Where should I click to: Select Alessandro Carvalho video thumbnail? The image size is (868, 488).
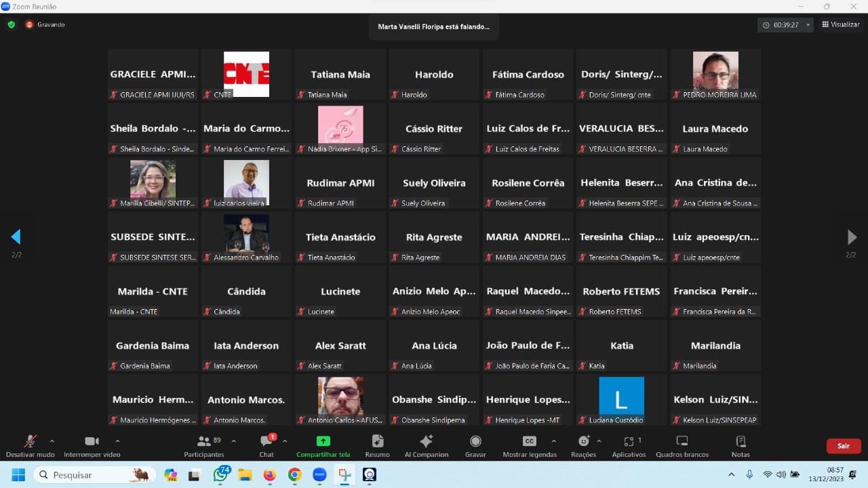click(x=246, y=237)
